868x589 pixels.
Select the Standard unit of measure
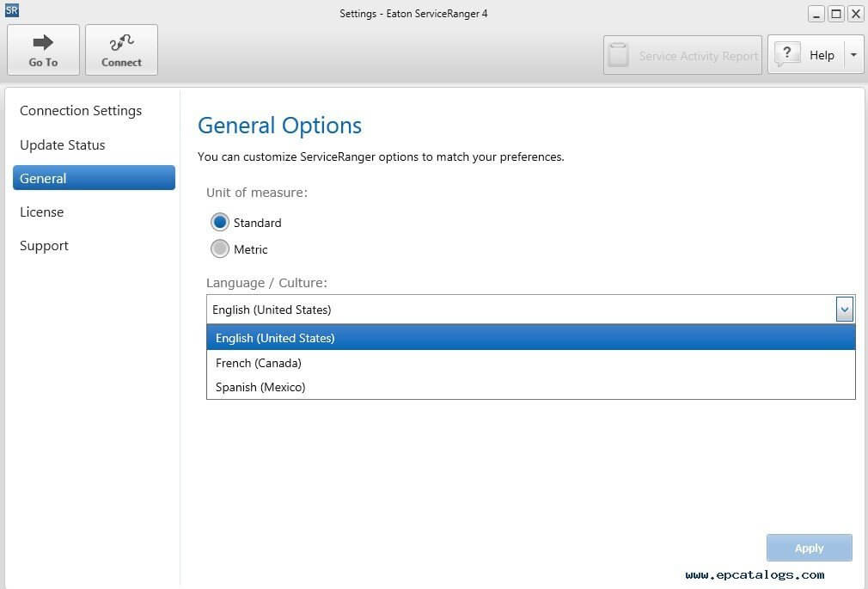click(220, 222)
